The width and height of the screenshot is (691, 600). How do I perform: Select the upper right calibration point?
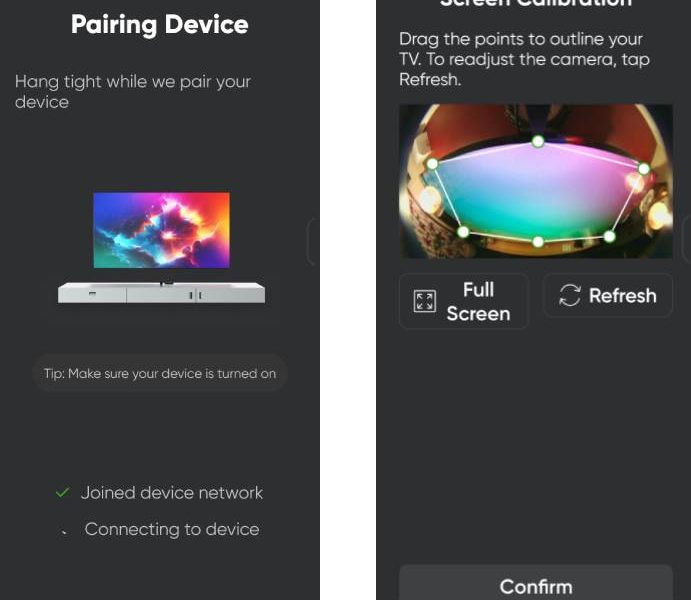643,168
